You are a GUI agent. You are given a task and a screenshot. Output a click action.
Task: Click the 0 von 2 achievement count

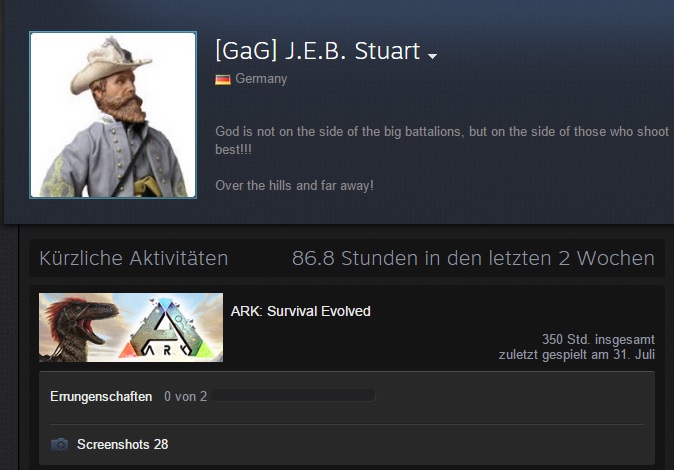[185, 396]
